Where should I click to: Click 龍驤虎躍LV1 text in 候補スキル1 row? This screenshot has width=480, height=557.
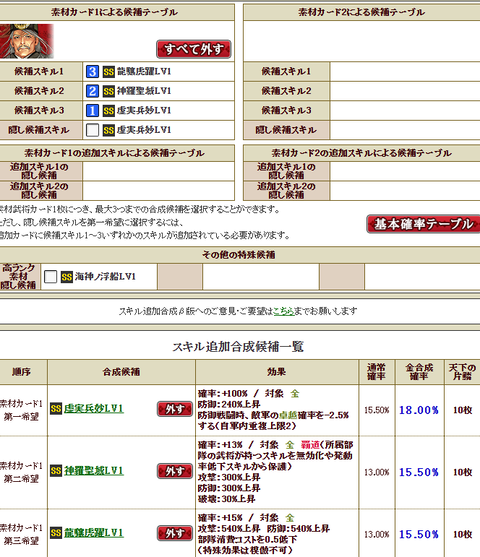point(144,71)
